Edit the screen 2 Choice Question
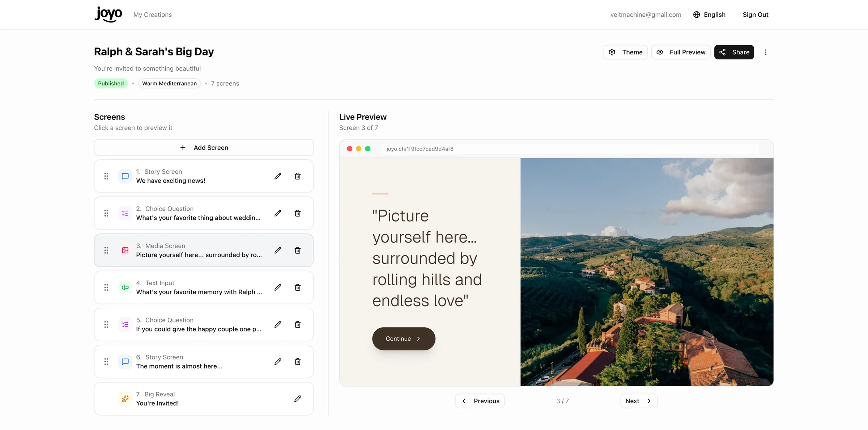The width and height of the screenshot is (868, 430). tap(278, 213)
